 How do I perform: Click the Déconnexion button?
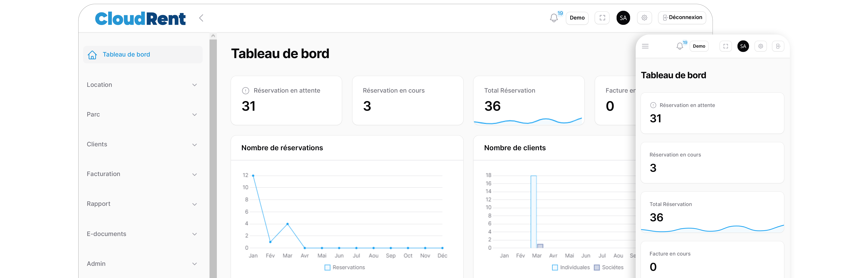click(682, 17)
